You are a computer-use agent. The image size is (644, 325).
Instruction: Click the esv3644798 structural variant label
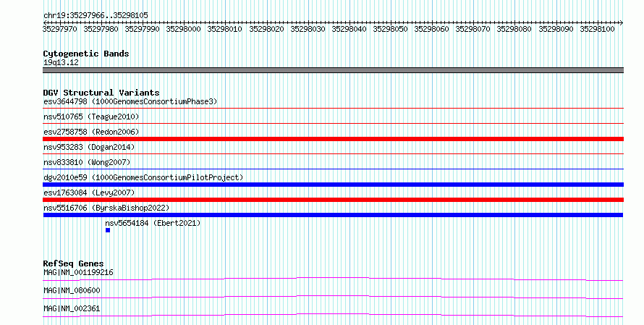tap(130, 101)
